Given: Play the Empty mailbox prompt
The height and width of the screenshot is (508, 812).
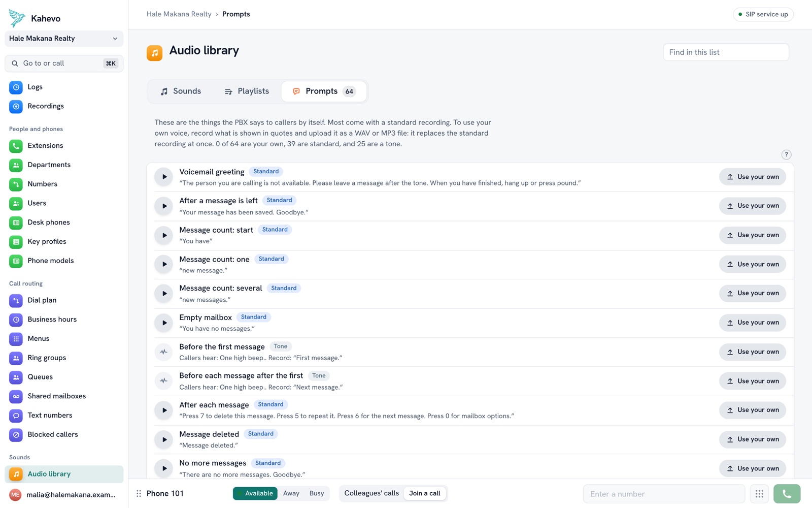Looking at the screenshot, I should pos(164,323).
